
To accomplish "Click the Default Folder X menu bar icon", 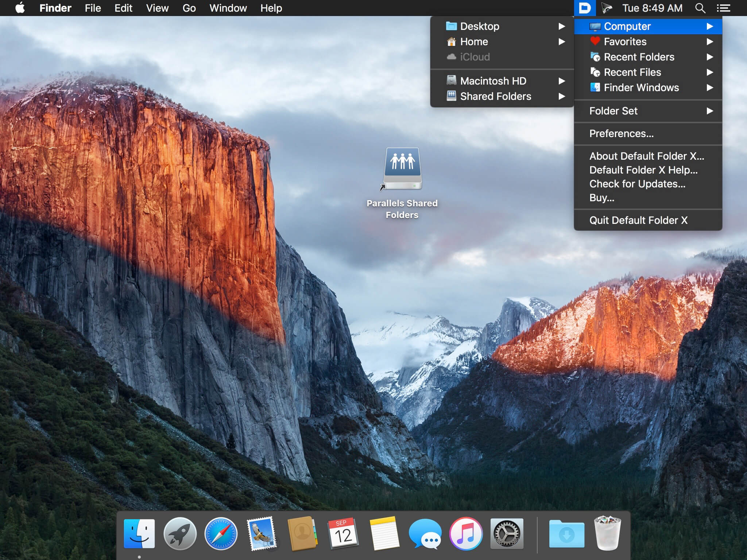I will [585, 8].
